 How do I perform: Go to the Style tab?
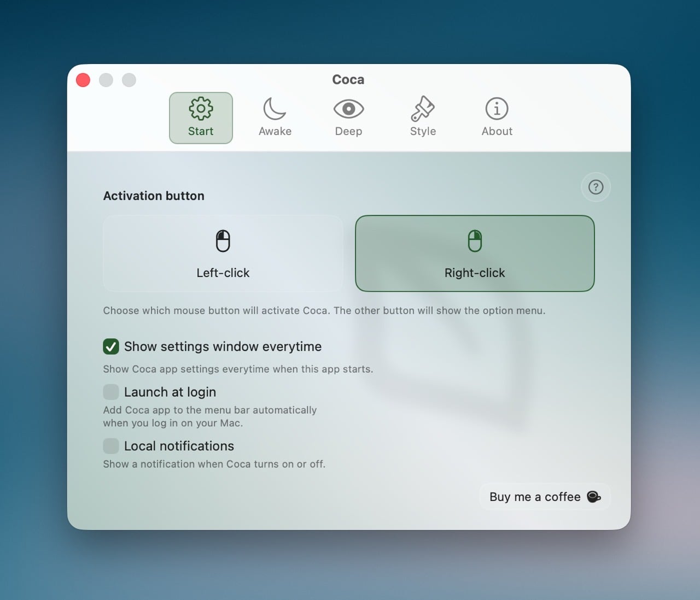coord(423,118)
